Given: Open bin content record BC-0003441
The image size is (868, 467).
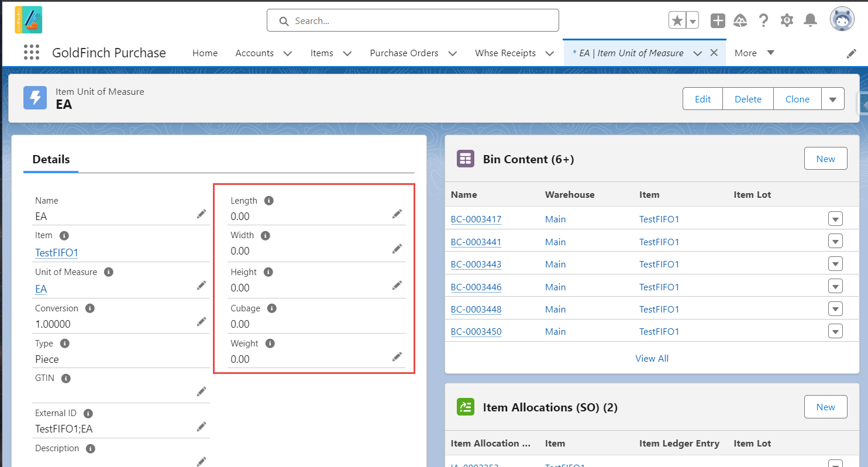Looking at the screenshot, I should (476, 242).
